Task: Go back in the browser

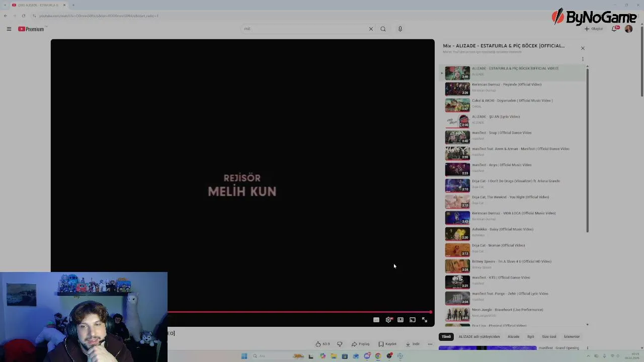Action: tap(6, 16)
